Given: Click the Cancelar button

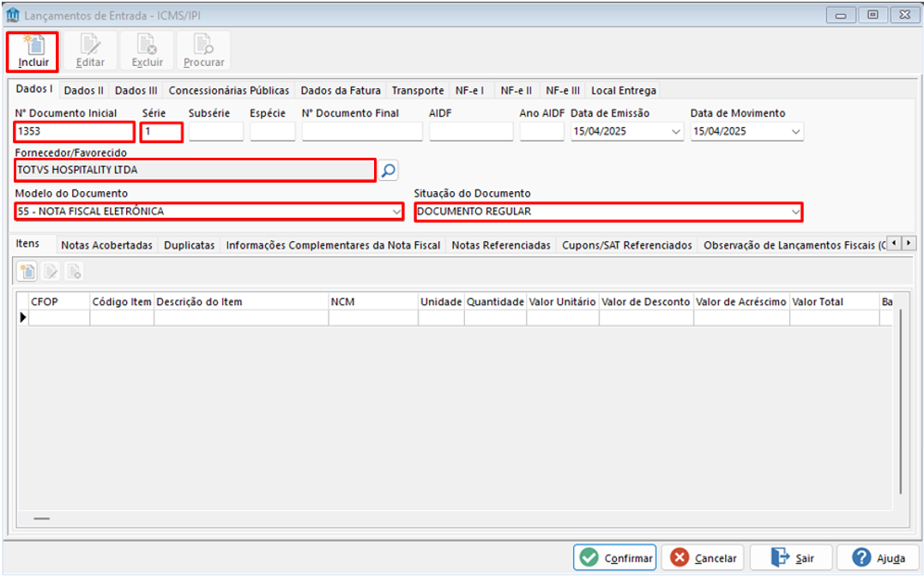Looking at the screenshot, I should [703, 557].
